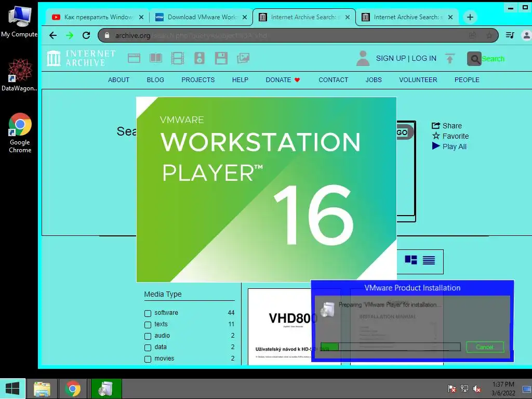Image resolution: width=532 pixels, height=399 pixels.
Task: Switch to tile grid view icon
Action: [x=411, y=260]
